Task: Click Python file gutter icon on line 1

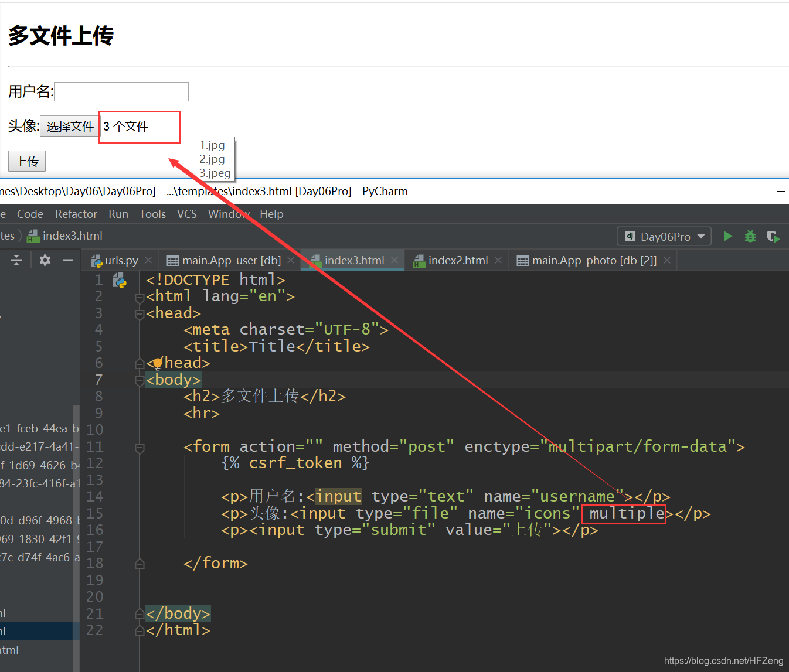Action: click(120, 279)
